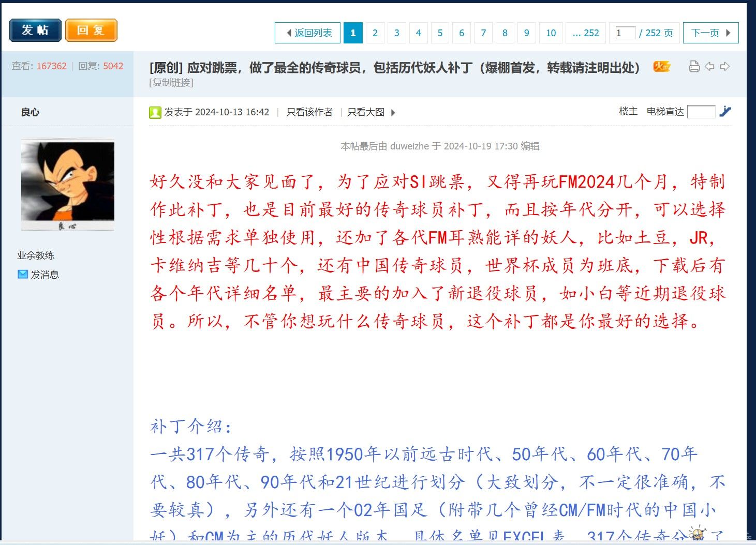Click the 电梯直达 floor input box

pyautogui.click(x=701, y=112)
